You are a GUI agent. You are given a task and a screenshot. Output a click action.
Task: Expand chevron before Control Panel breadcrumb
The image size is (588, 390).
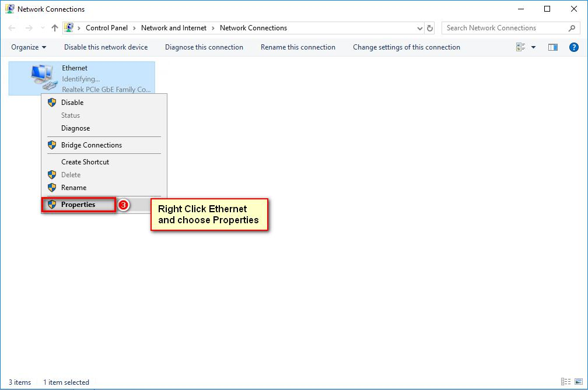pos(79,28)
